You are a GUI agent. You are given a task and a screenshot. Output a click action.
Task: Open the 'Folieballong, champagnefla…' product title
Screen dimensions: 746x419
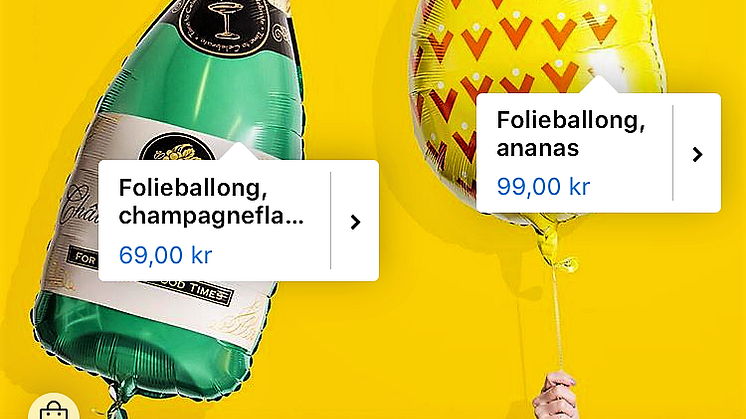tap(211, 201)
